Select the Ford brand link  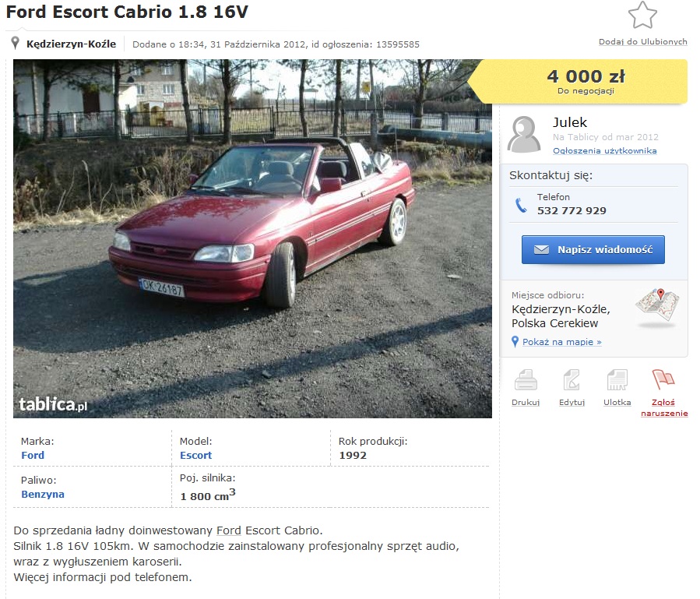[33, 455]
